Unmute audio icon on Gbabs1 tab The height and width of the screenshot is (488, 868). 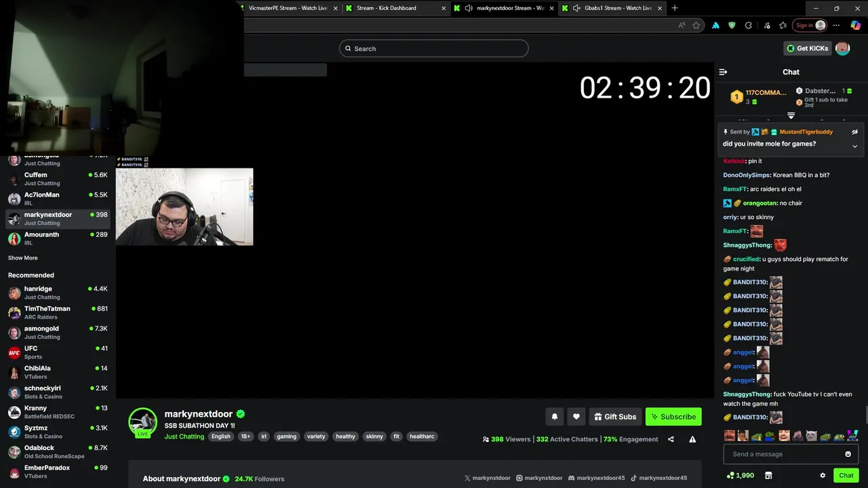pos(576,8)
